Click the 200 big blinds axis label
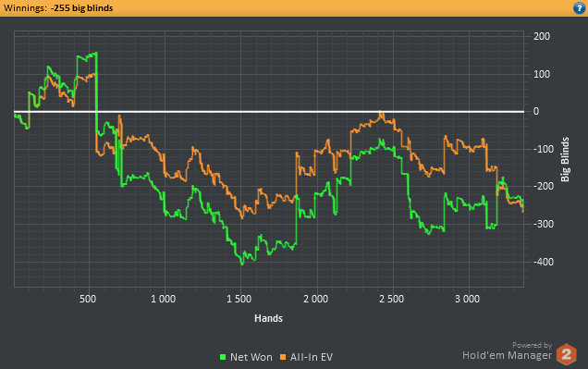 [542, 36]
